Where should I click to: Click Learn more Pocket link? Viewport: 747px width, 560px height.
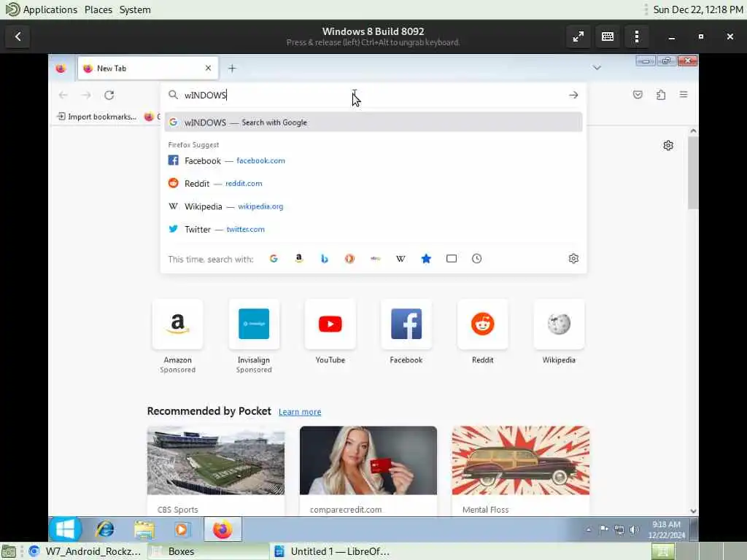pyautogui.click(x=300, y=412)
